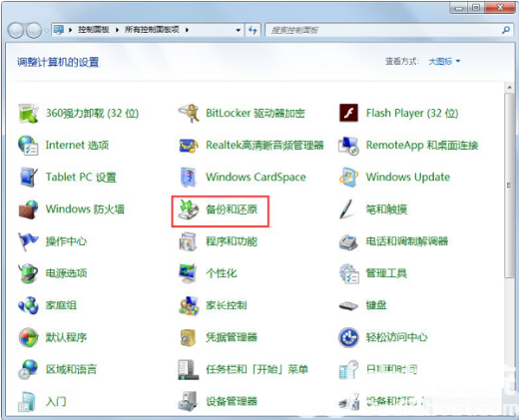
Task: Click the address bar refresh button
Action: coord(253,30)
